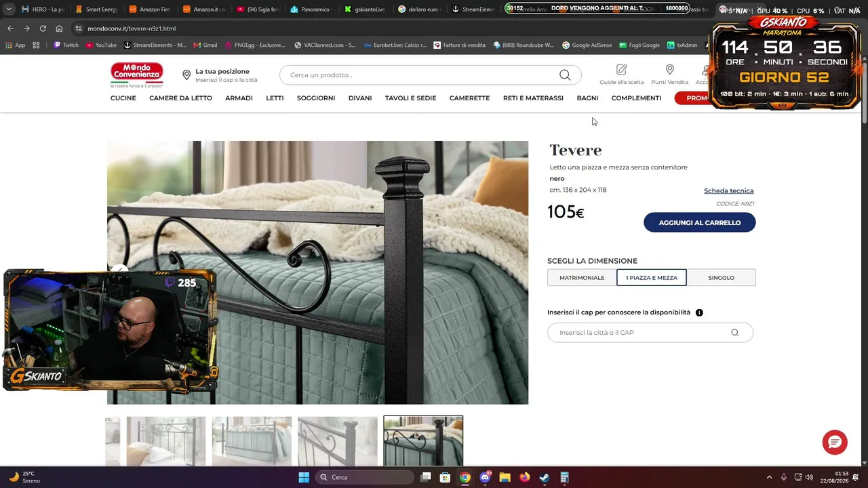868x488 pixels.
Task: Click the Chrome taskbar icon
Action: click(x=465, y=477)
